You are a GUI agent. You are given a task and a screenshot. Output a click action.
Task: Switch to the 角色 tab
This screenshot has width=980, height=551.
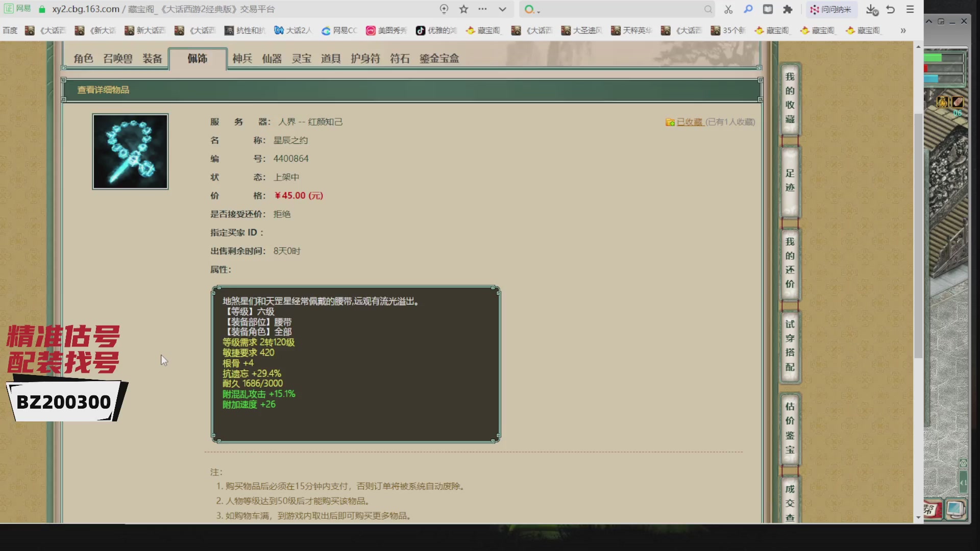(83, 59)
